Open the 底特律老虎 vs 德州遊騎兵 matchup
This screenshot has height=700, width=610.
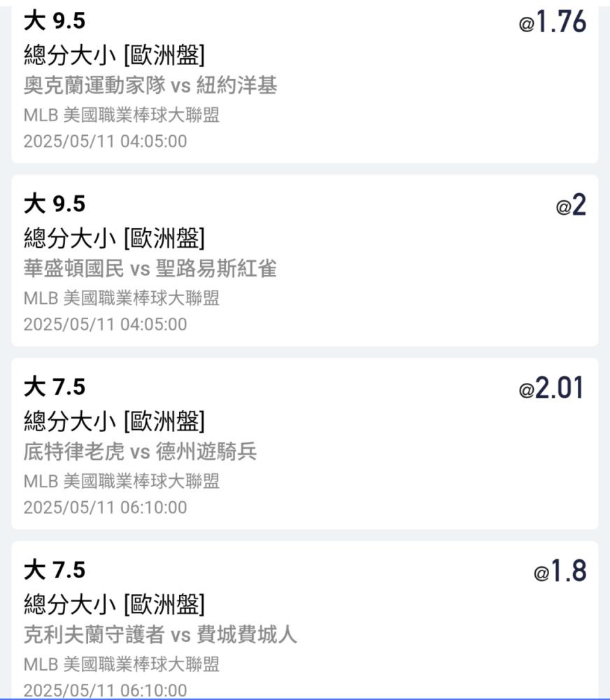[140, 451]
